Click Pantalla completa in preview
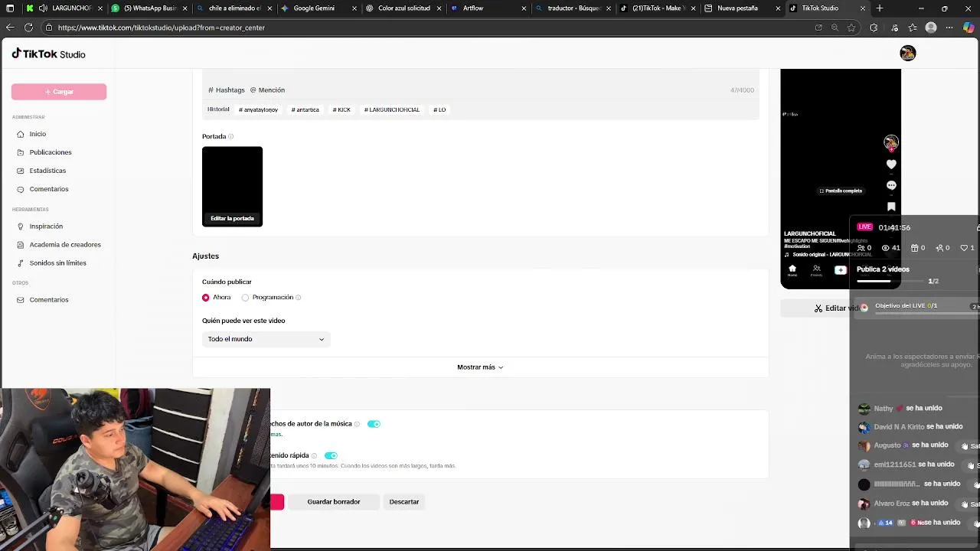The image size is (980, 551). (x=841, y=191)
